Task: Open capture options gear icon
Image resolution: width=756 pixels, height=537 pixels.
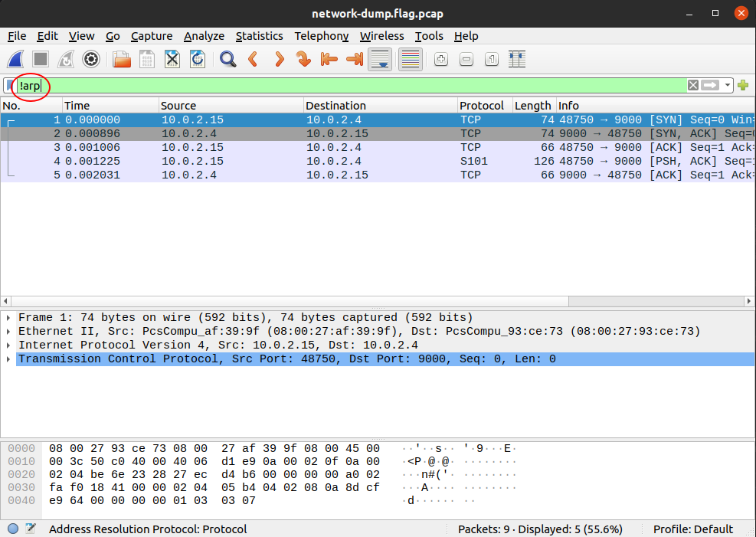Action: (x=91, y=59)
